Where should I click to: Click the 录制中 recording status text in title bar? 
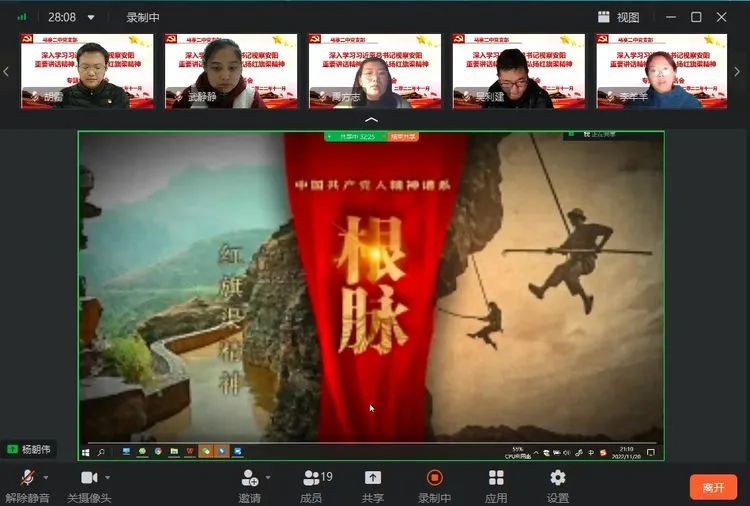coord(143,17)
